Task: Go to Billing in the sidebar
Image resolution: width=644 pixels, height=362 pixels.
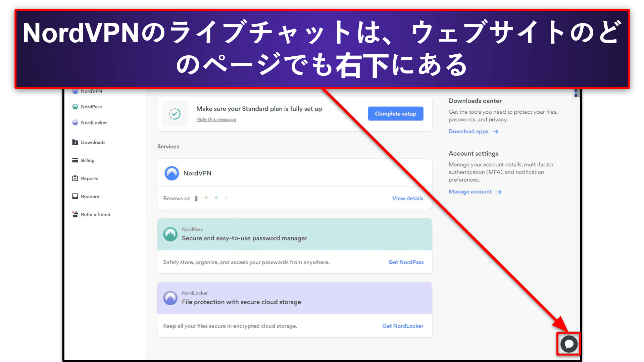Action: (x=88, y=160)
